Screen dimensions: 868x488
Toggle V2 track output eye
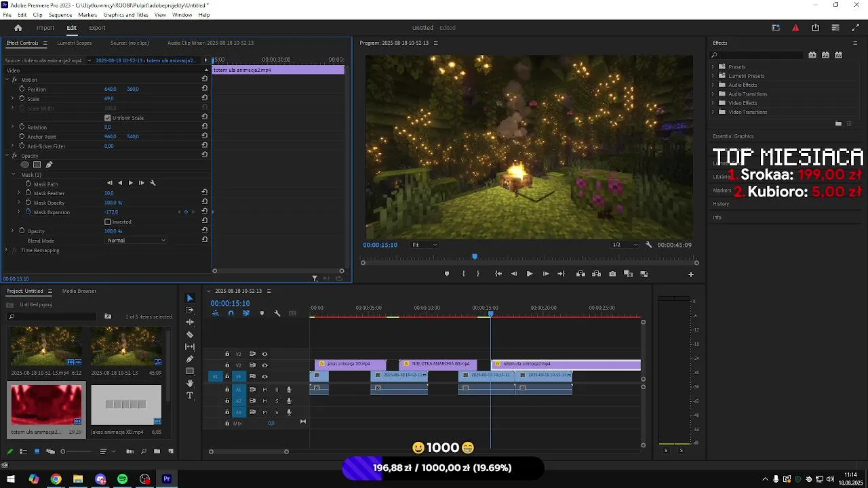coord(264,365)
